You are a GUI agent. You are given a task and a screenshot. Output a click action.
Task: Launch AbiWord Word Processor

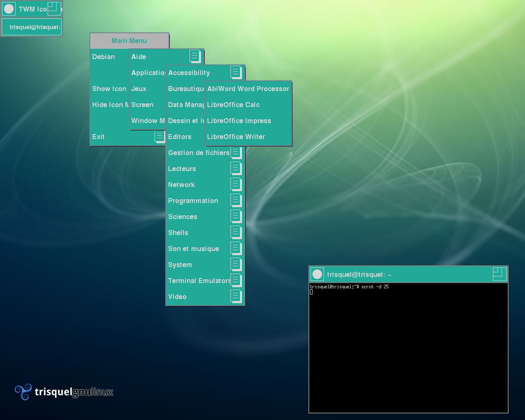[248, 89]
